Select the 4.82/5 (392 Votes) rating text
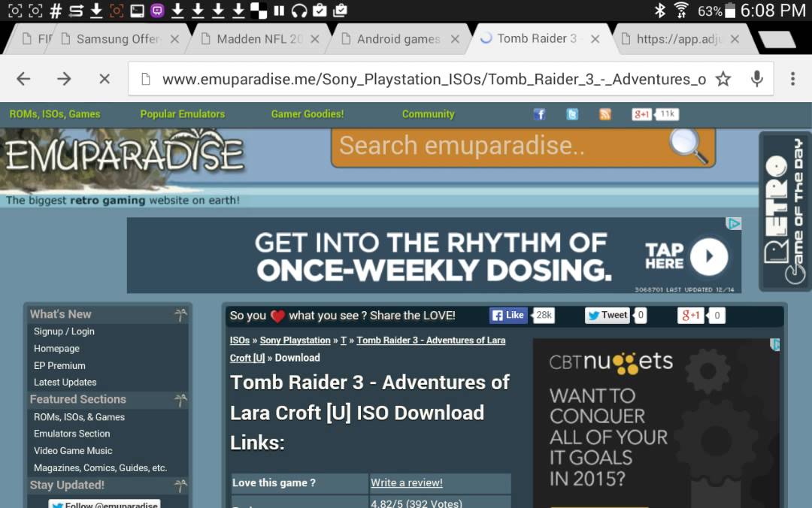812x508 pixels. click(x=417, y=503)
